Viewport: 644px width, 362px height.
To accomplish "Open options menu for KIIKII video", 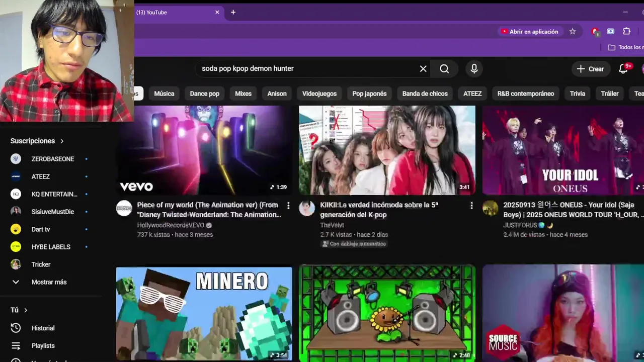I will coord(471,205).
